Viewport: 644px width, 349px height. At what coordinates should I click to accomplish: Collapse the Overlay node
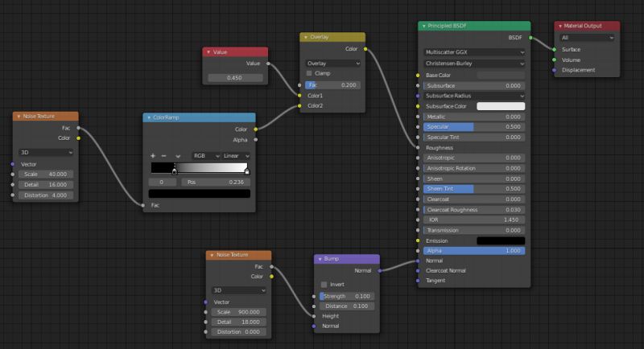pos(306,37)
